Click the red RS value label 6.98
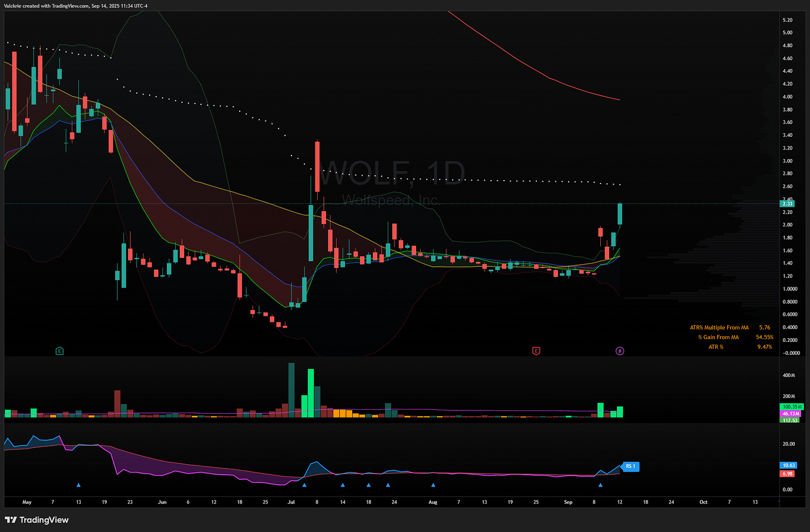The image size is (810, 532). coord(788,474)
